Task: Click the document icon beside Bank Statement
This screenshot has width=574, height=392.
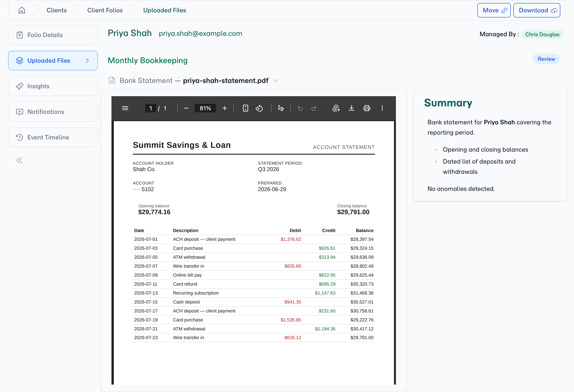Action: point(112,80)
